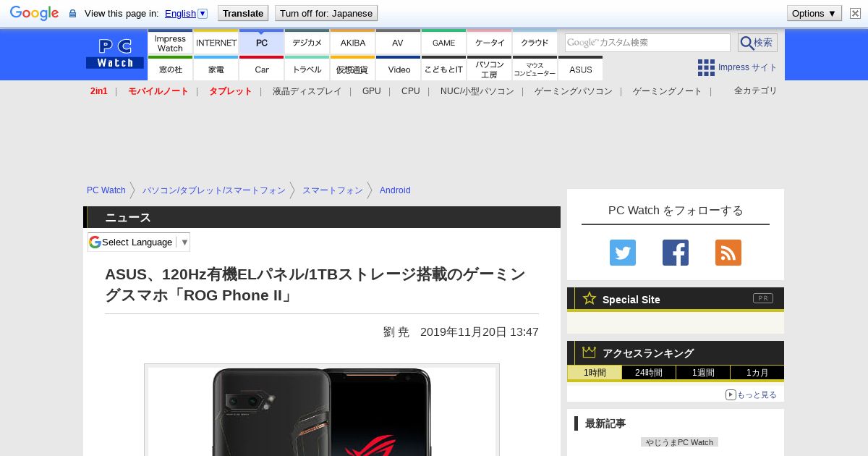868x456 pixels.
Task: Open the GAME nav tab
Action: [x=444, y=42]
